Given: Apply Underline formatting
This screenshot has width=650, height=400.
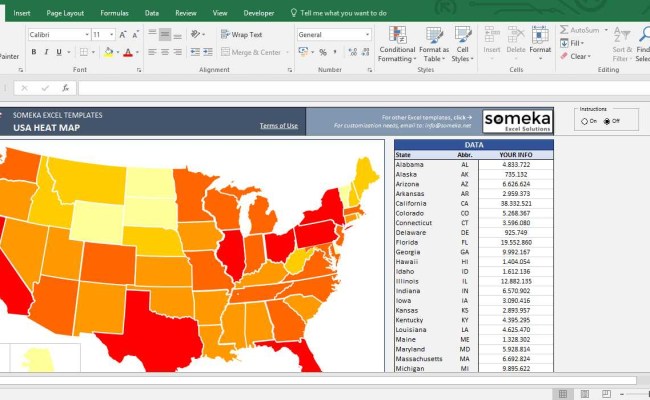Looking at the screenshot, I should point(59,52).
